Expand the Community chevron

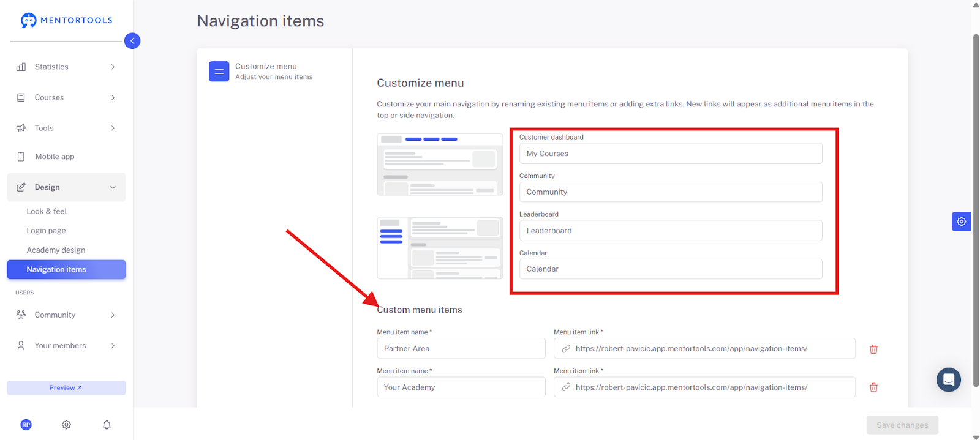point(113,315)
